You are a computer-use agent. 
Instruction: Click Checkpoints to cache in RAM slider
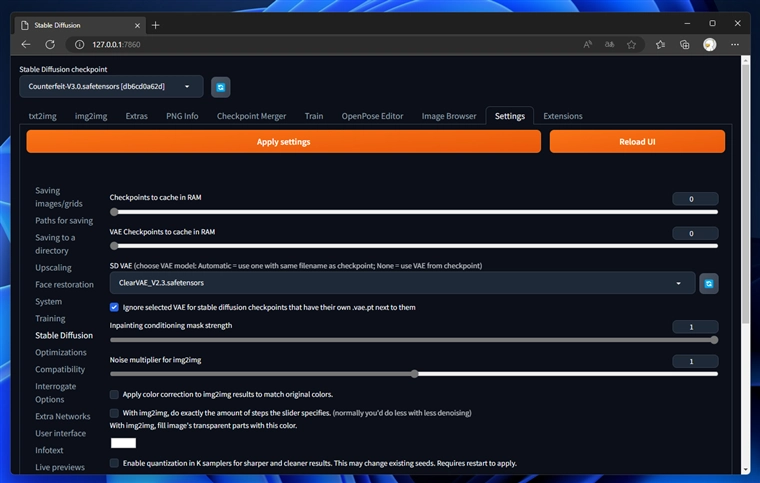pyautogui.click(x=414, y=212)
